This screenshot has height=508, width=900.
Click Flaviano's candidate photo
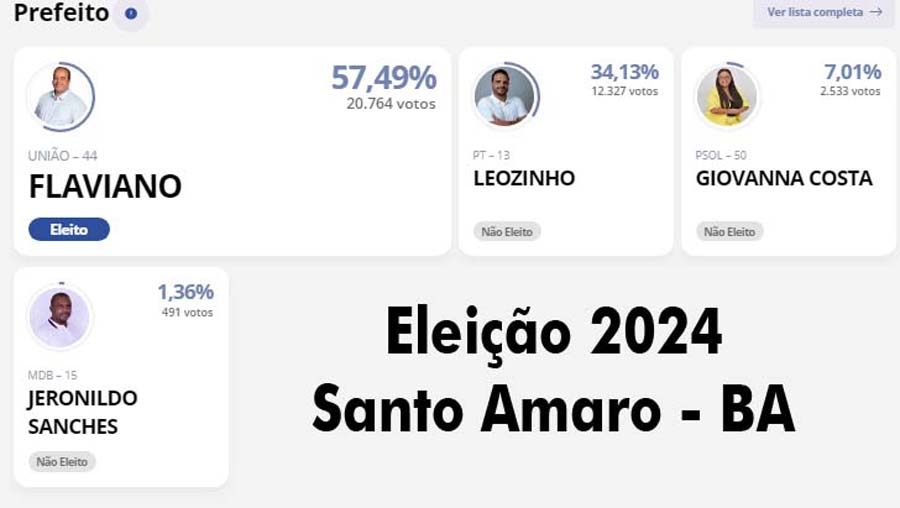tap(60, 97)
